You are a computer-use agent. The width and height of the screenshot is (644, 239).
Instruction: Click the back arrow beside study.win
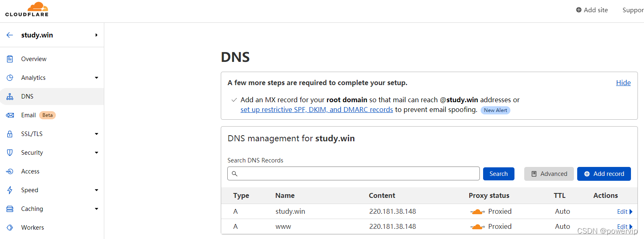coord(10,35)
